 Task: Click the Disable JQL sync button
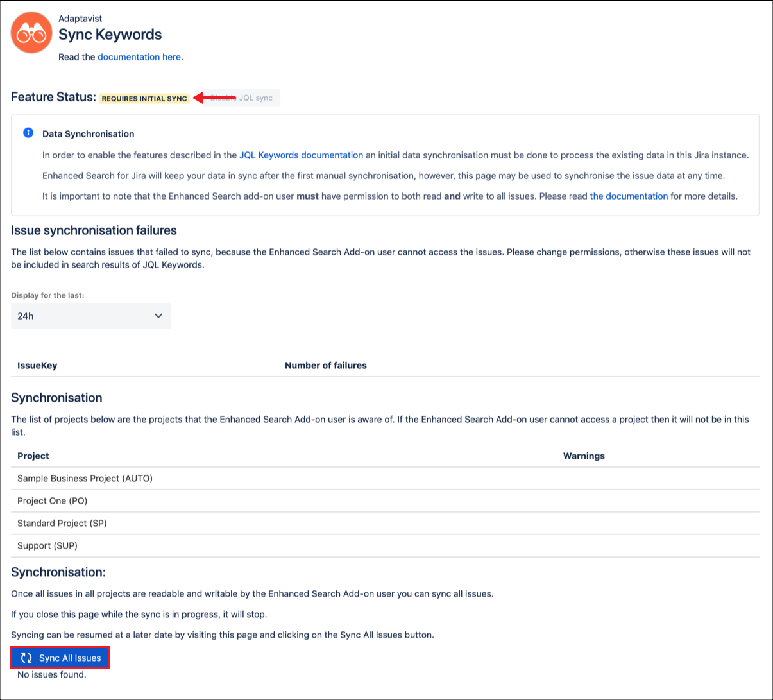241,98
